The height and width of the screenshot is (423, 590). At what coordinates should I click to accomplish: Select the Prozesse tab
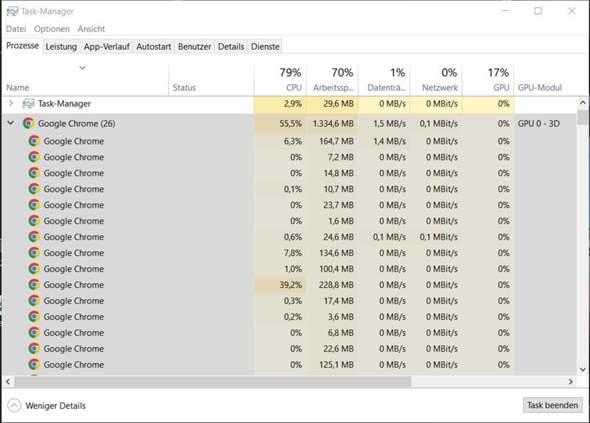click(x=22, y=46)
